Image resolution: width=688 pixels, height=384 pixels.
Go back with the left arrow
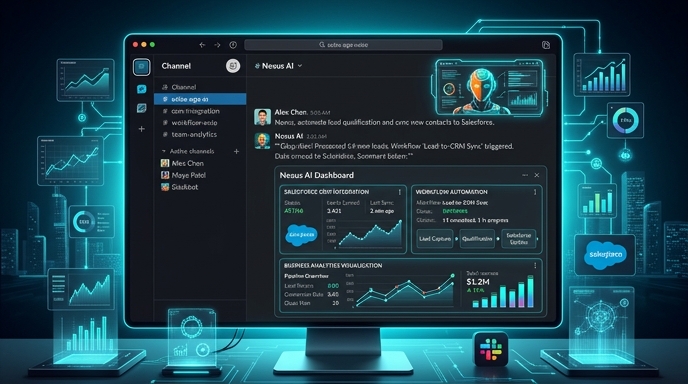[x=202, y=45]
